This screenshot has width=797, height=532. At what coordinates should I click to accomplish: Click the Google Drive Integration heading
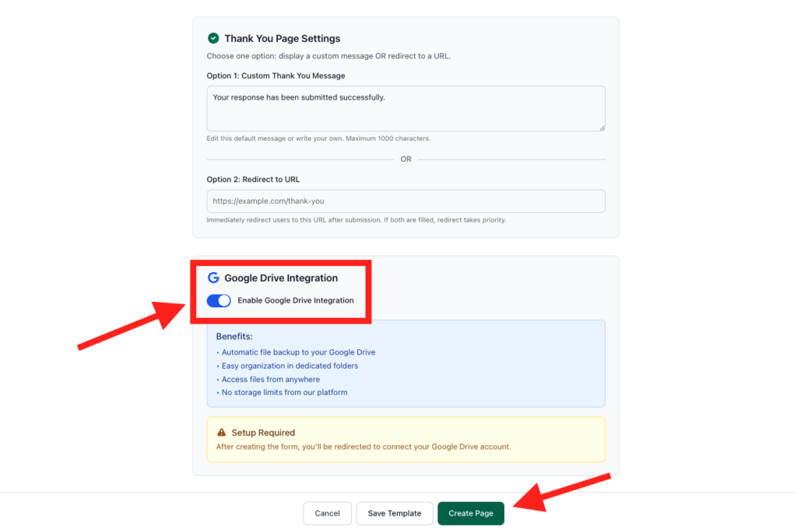(280, 278)
